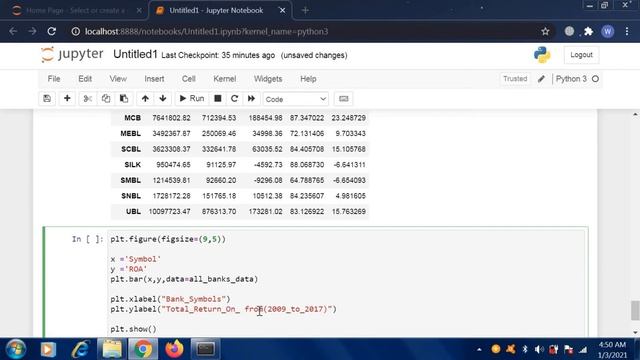Open the Widgets menu

(x=268, y=79)
